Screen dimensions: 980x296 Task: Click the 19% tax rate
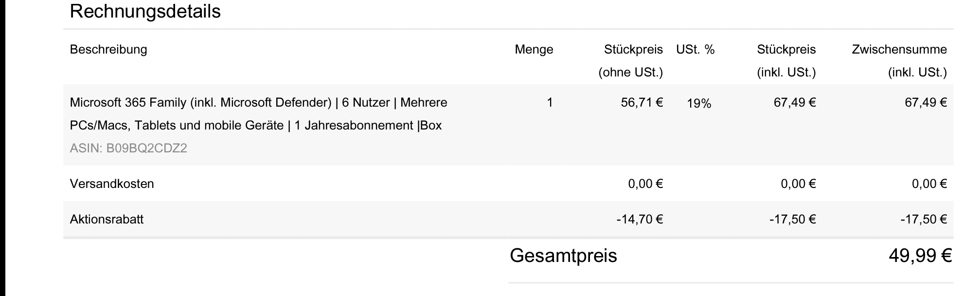coord(699,104)
